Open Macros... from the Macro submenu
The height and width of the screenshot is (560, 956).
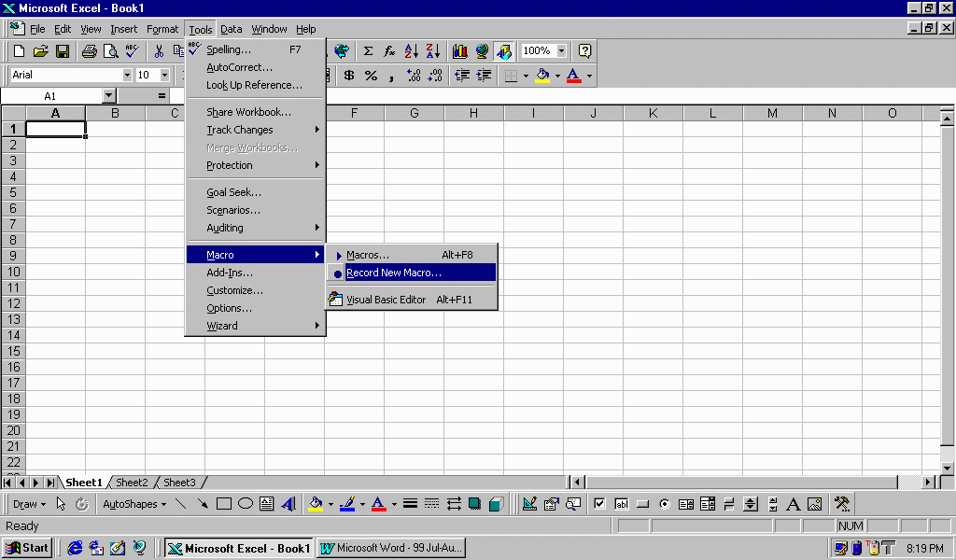point(412,255)
